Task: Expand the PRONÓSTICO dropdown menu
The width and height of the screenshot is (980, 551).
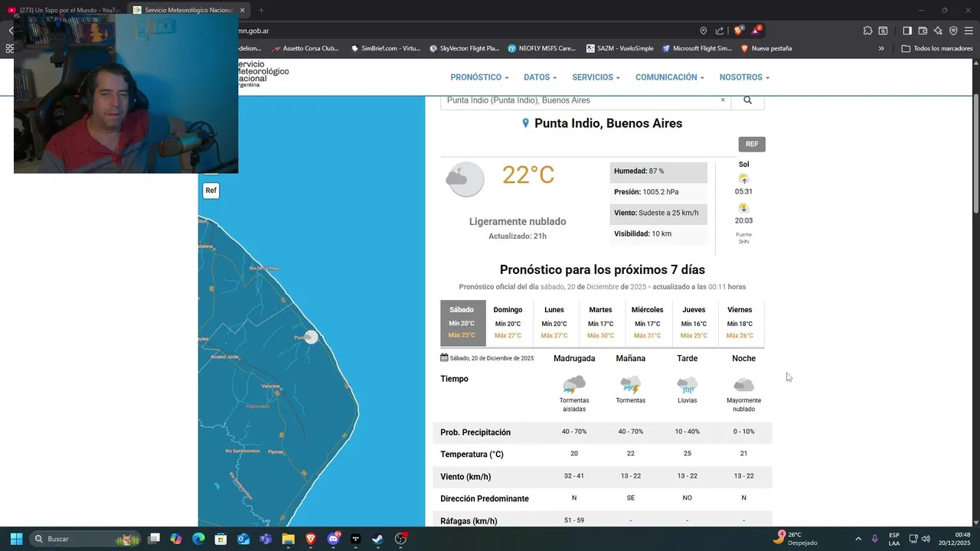Action: click(x=479, y=77)
